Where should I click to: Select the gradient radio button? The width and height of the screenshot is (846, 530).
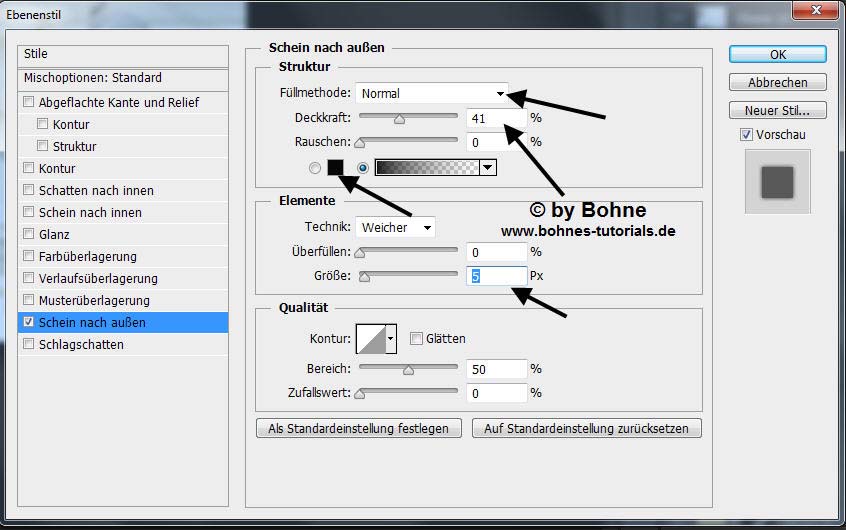(x=362, y=168)
